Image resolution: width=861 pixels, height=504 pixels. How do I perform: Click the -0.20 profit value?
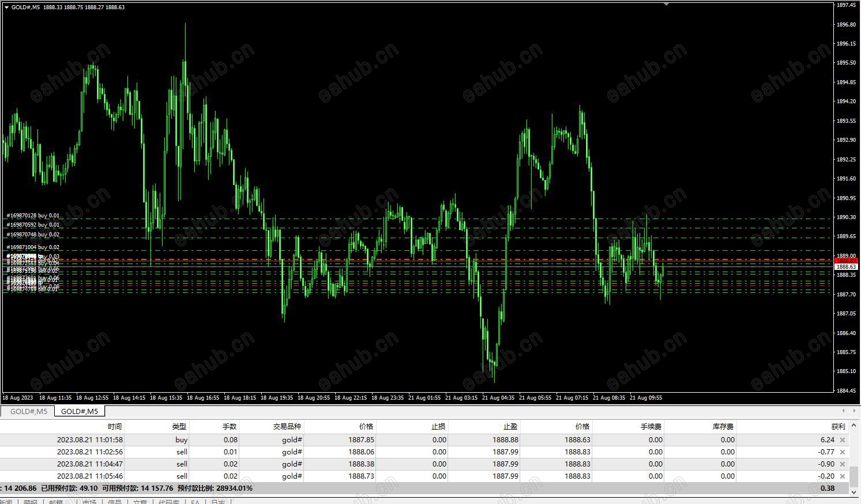(x=826, y=476)
